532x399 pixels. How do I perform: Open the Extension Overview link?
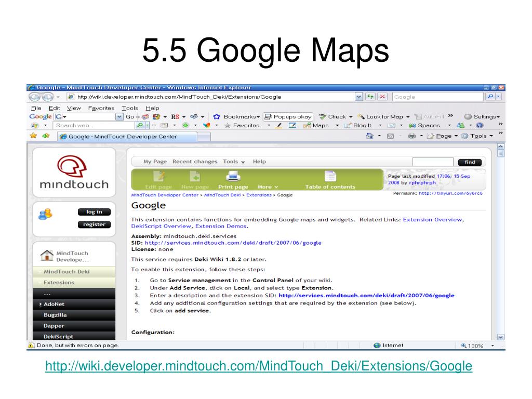point(432,220)
